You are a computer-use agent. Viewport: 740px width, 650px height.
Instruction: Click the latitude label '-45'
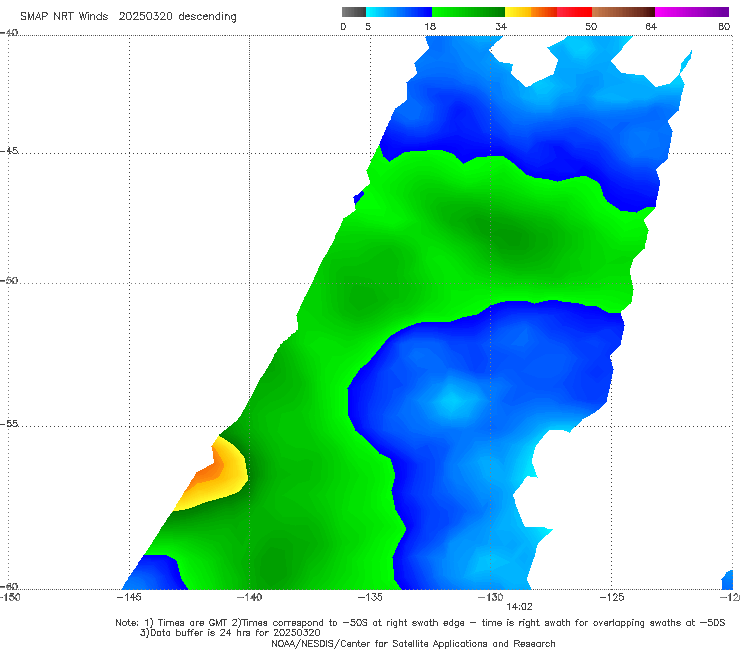click(9, 151)
